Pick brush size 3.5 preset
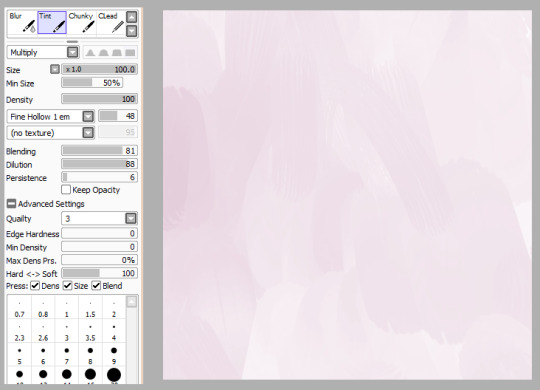Viewport: 540px width, 390px height. coord(90,331)
